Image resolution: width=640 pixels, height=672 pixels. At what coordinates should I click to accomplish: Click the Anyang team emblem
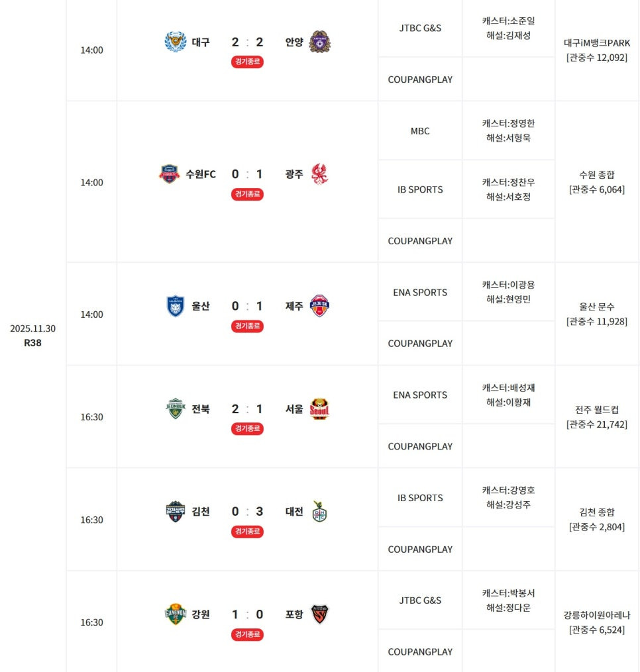point(319,42)
